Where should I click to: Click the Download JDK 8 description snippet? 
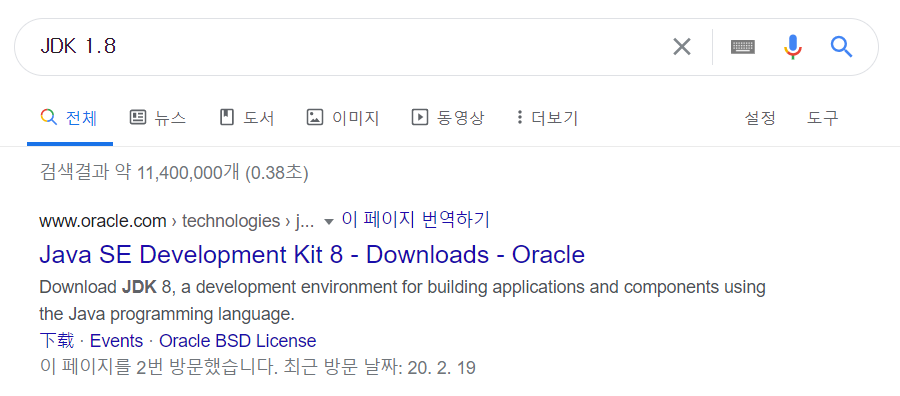(x=402, y=301)
